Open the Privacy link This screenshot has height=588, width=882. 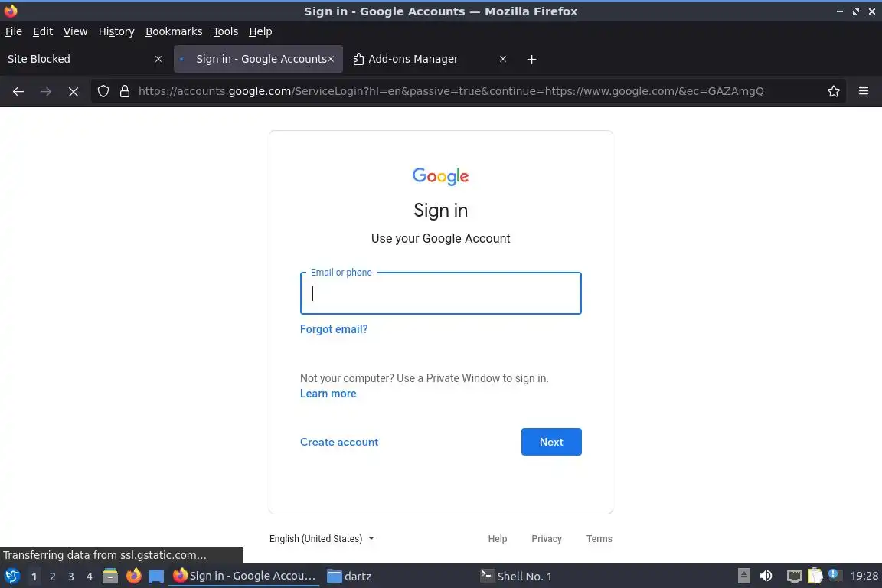(x=546, y=538)
